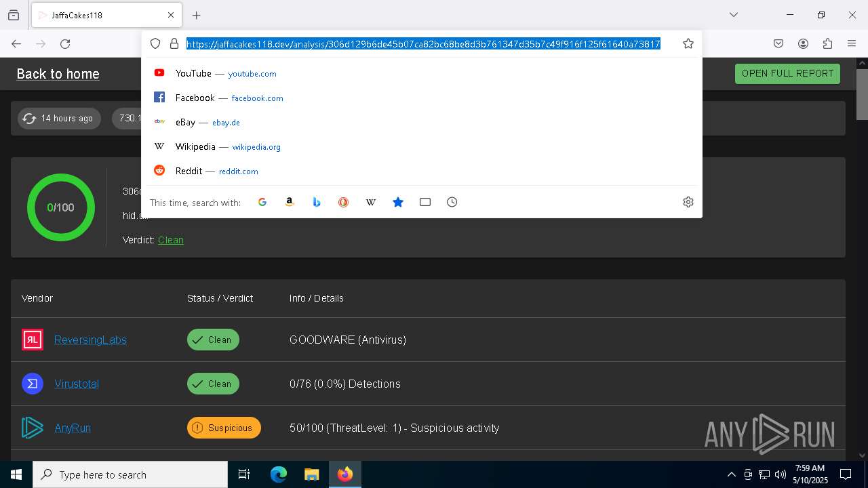Click Firefox icon on taskbar

coord(345,474)
